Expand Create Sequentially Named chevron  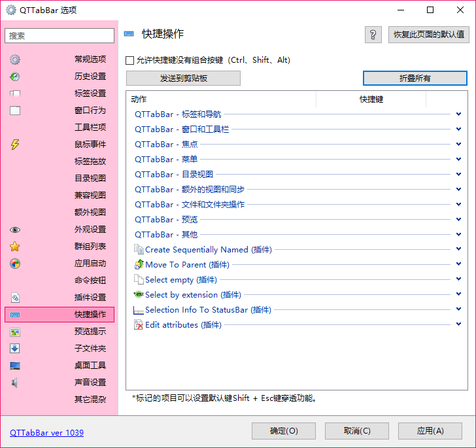click(459, 249)
